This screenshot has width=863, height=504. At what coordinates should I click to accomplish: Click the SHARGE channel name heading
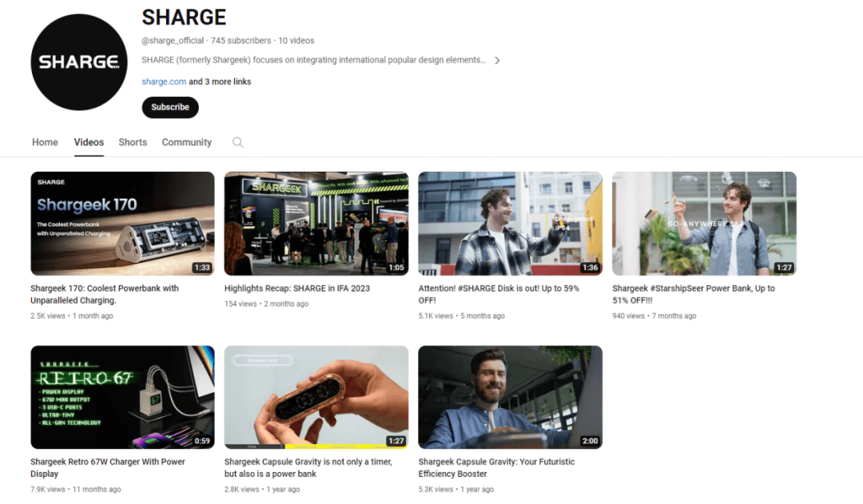pos(184,18)
